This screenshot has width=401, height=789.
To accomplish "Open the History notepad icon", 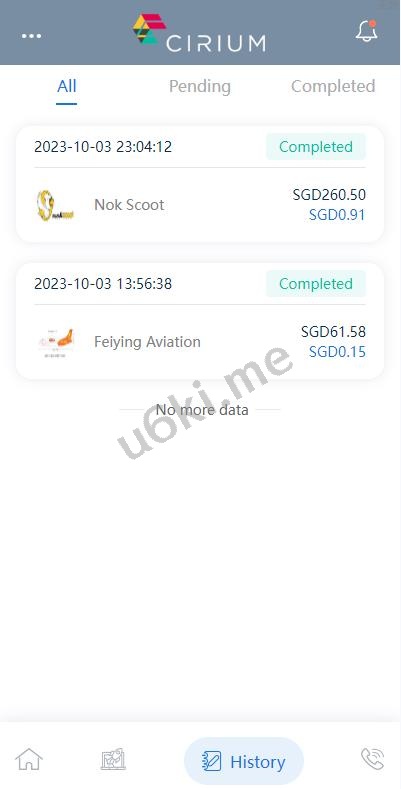I will tap(211, 761).
